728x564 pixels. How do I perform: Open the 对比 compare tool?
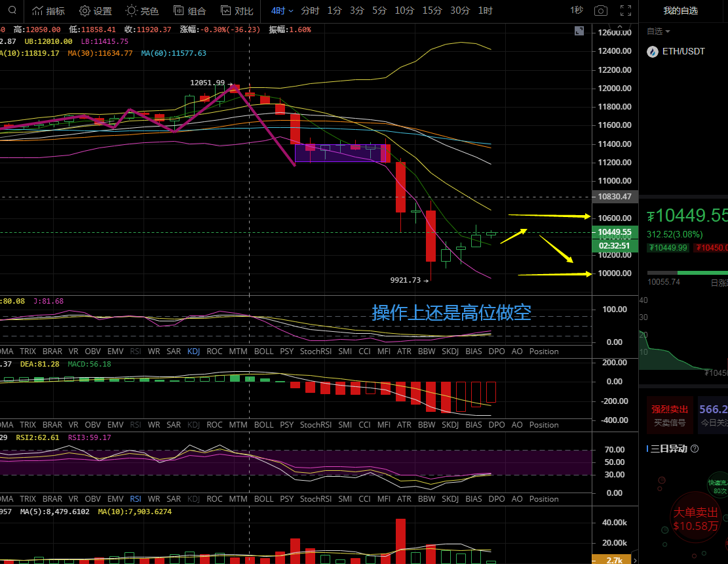pos(237,10)
